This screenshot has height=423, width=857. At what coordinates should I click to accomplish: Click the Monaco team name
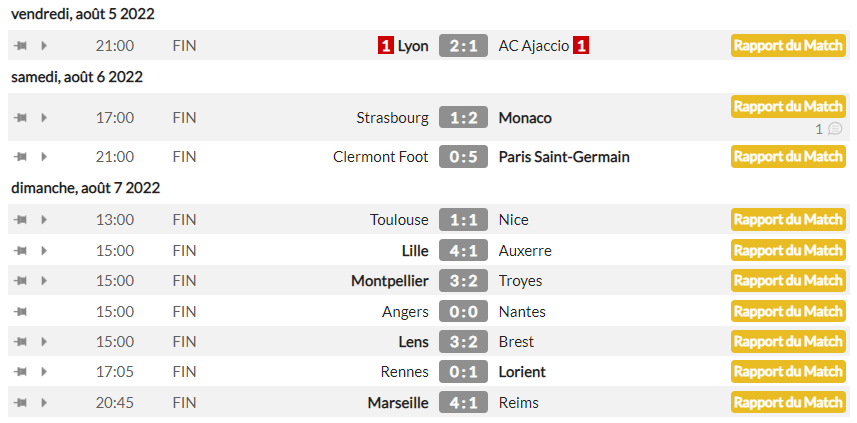[x=525, y=118]
